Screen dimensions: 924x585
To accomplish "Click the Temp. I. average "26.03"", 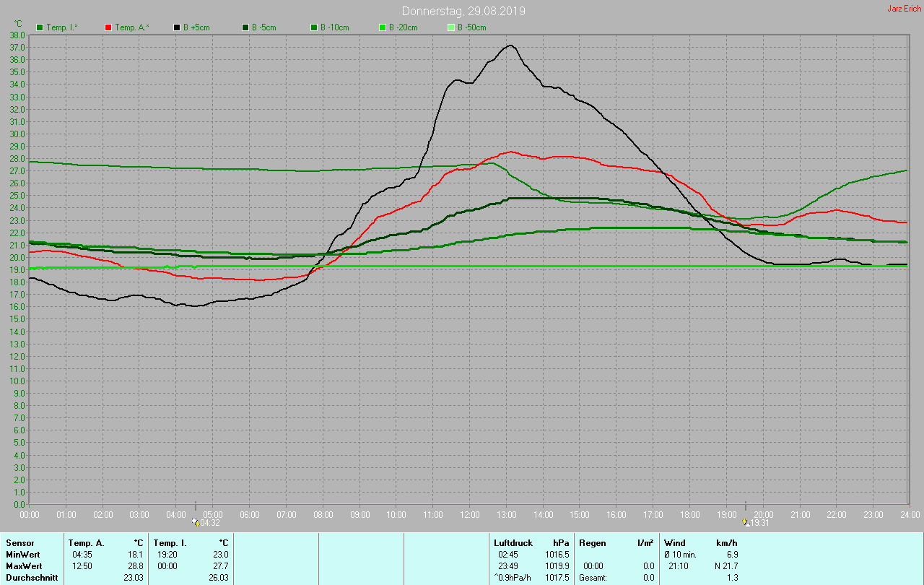I will click(x=219, y=578).
